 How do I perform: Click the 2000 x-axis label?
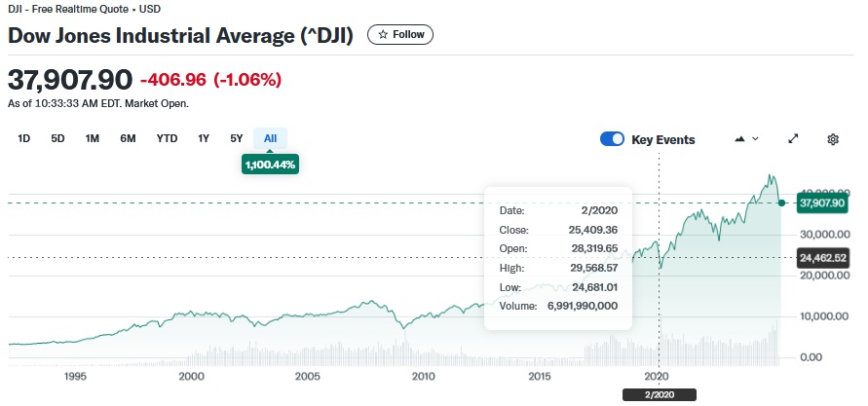click(192, 376)
